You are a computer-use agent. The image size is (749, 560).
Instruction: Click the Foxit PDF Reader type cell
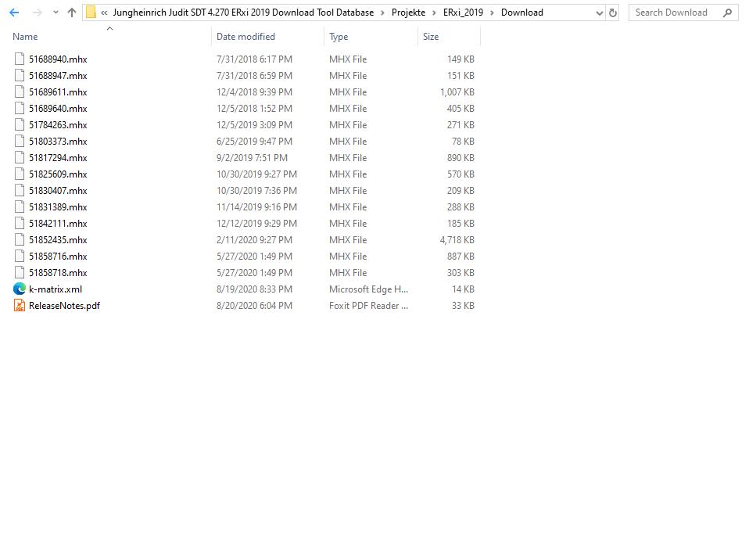pyautogui.click(x=368, y=305)
